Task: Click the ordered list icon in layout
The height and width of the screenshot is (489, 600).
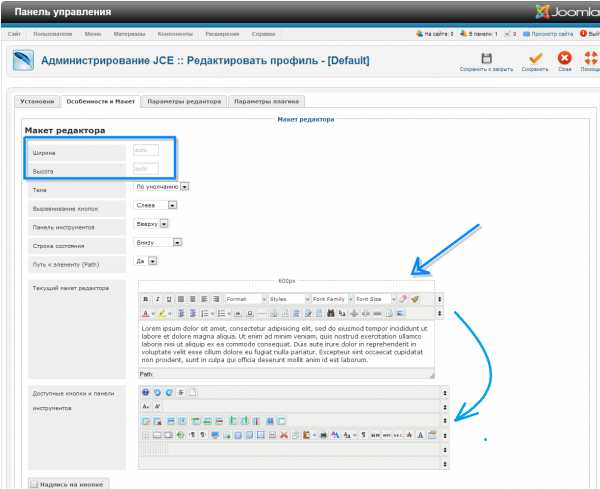Action: coord(205,314)
